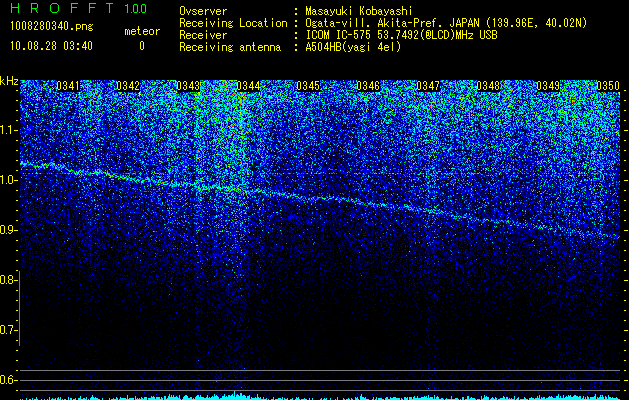Click the 0.6 frequency axis label
This screenshot has height=400, width=629.
click(7, 380)
